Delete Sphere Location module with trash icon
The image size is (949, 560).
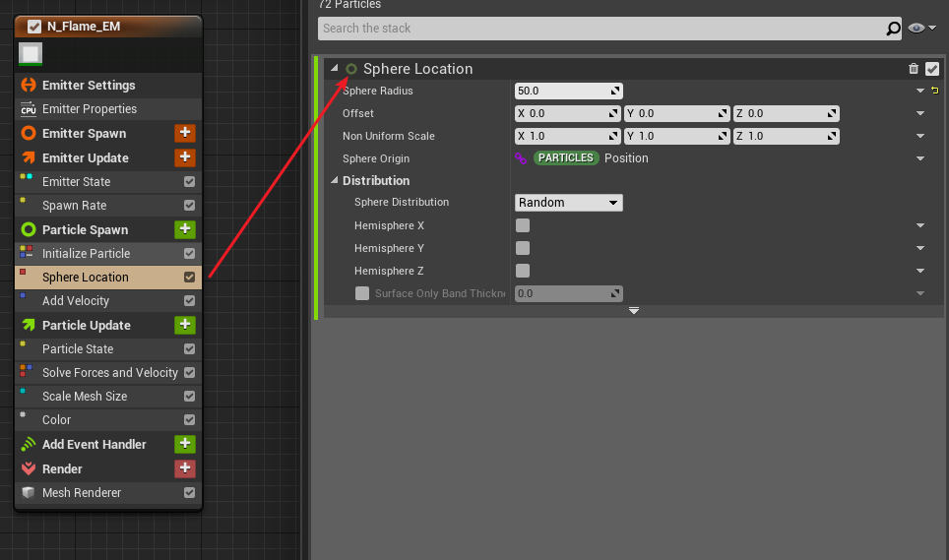click(x=914, y=69)
